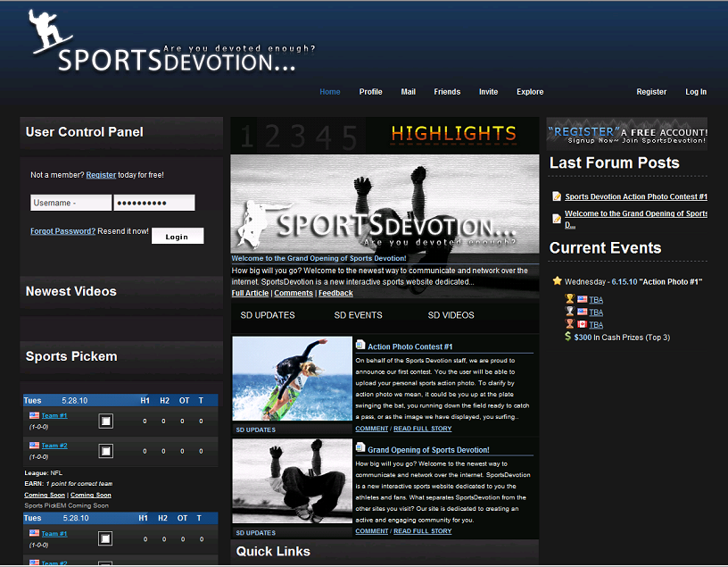
Task: Open the Explore menu item
Action: pyautogui.click(x=529, y=92)
